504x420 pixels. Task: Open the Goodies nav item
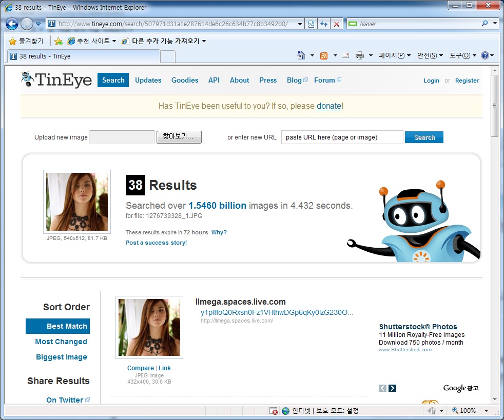click(185, 81)
